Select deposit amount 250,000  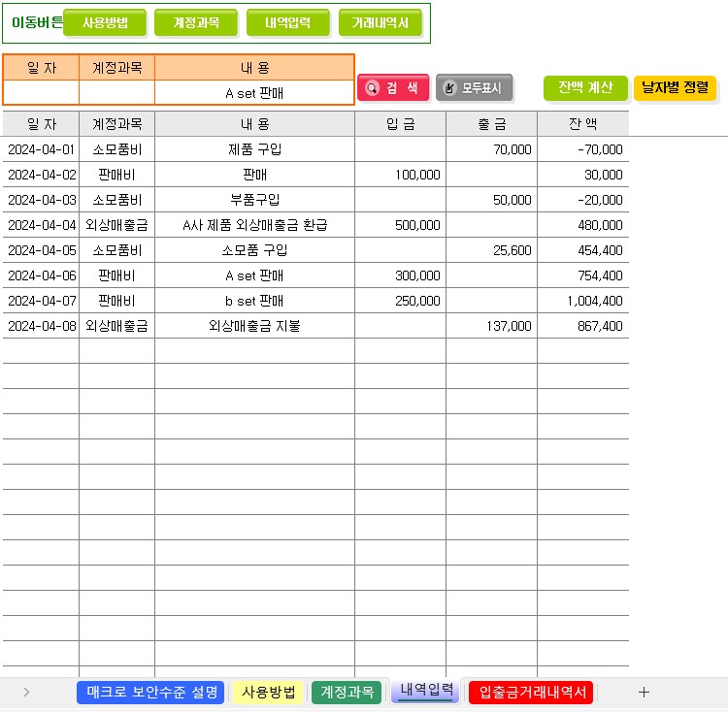tap(400, 301)
